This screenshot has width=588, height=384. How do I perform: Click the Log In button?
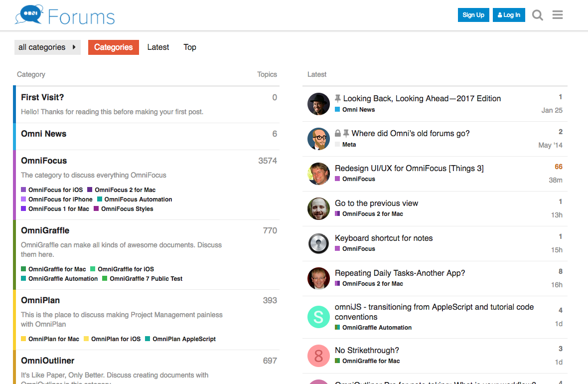[509, 15]
